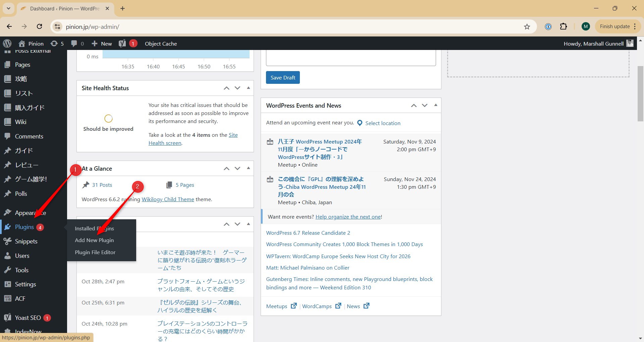Click the page vertical scrollbar thumb
The height and width of the screenshot is (342, 644).
point(640,94)
